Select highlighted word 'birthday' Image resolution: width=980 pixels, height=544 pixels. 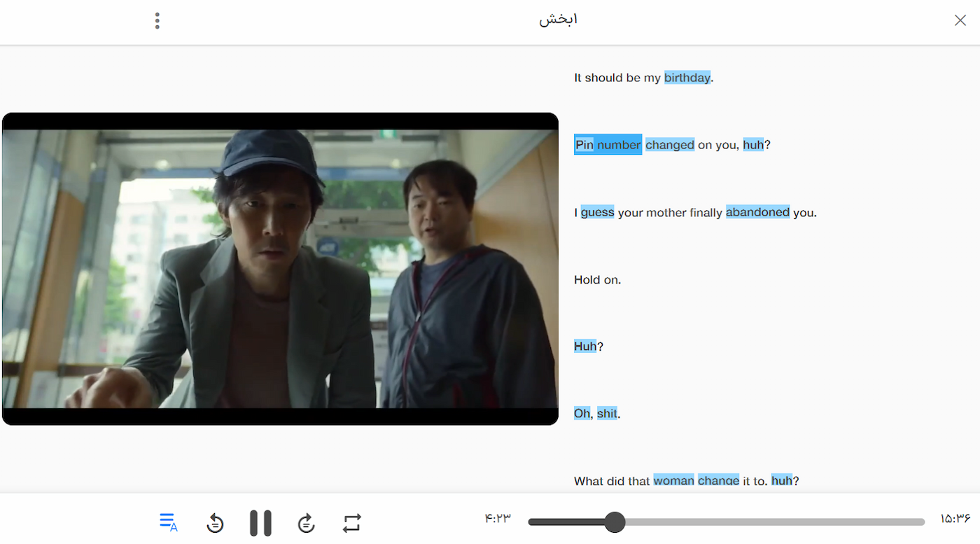687,78
